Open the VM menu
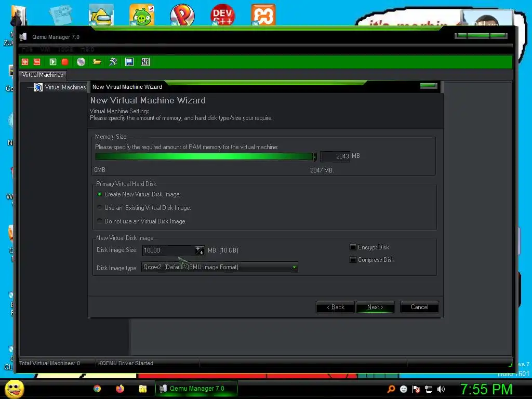Screen dimensions: 532x399 pos(45,49)
